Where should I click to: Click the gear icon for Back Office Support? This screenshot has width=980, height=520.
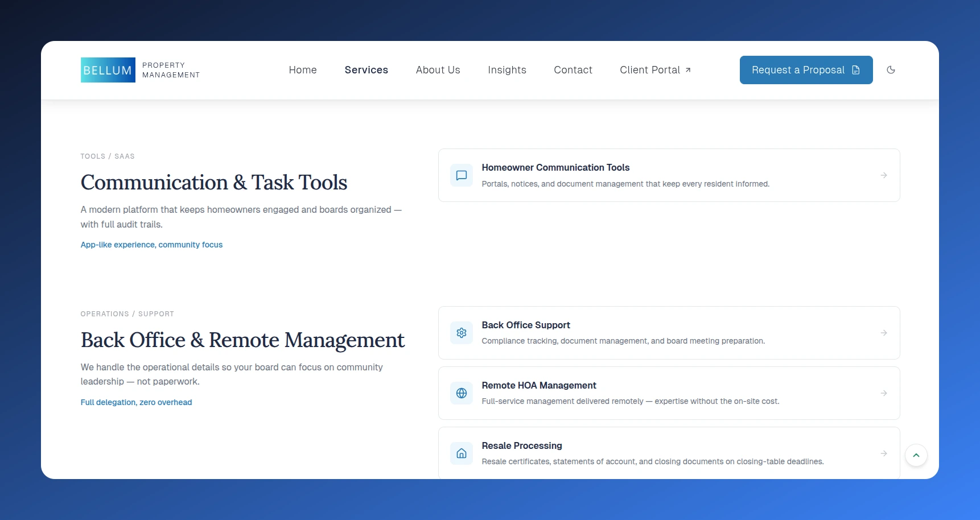(x=462, y=333)
